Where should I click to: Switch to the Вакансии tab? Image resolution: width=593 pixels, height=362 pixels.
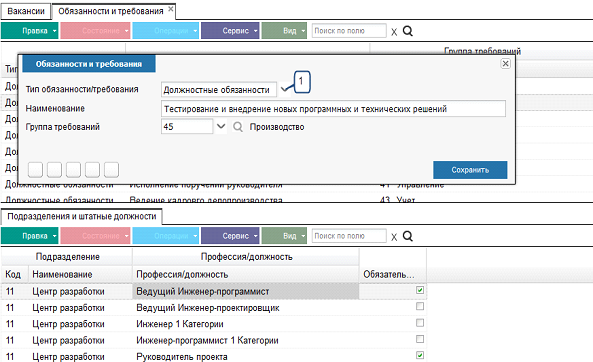coord(26,11)
